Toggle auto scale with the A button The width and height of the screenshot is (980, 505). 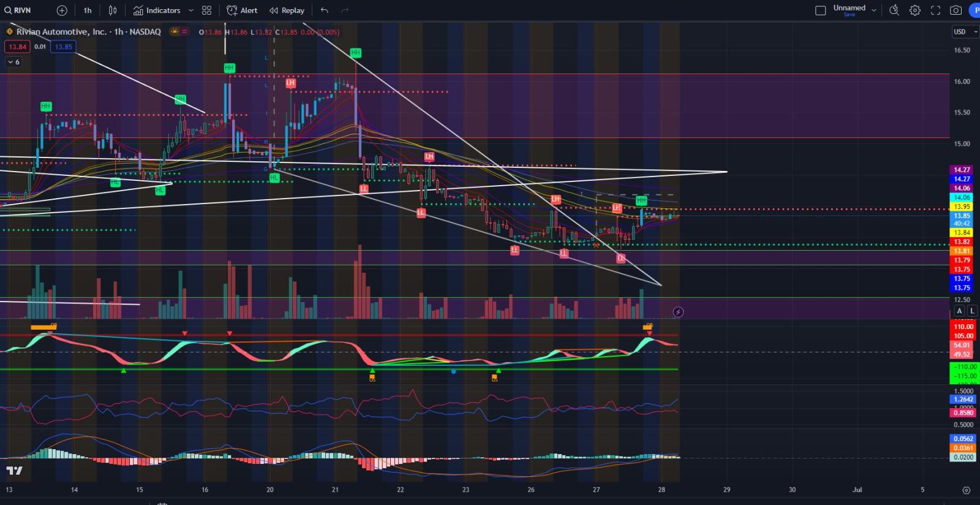point(960,311)
